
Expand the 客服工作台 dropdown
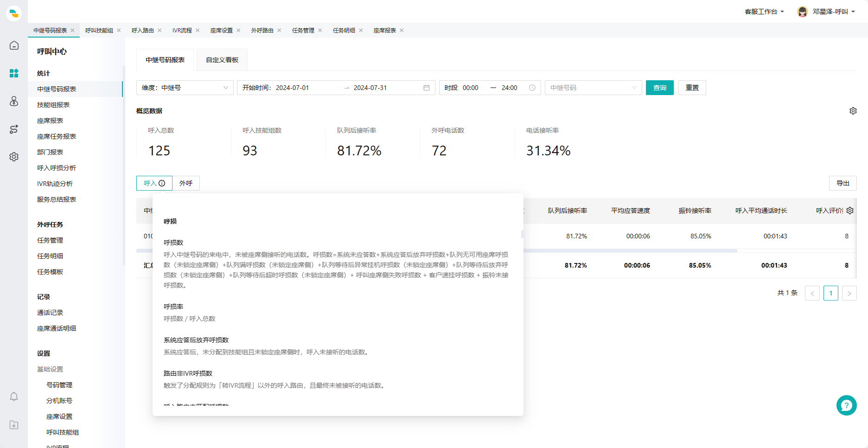[x=764, y=12]
